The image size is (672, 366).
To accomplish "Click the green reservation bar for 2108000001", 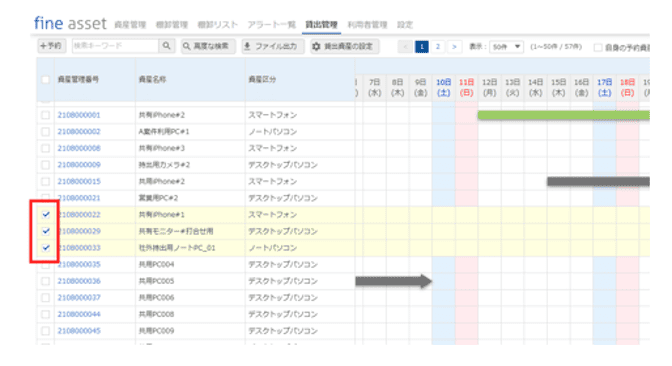I will coord(564,115).
